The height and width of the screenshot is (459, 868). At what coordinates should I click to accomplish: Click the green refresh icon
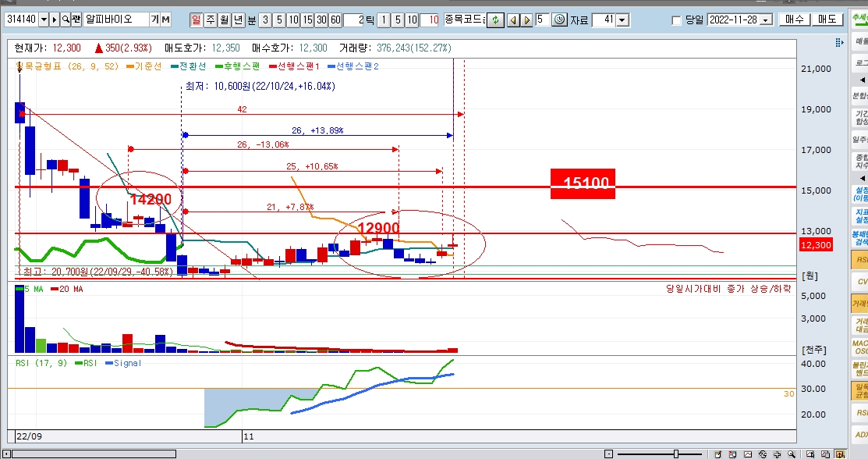495,20
